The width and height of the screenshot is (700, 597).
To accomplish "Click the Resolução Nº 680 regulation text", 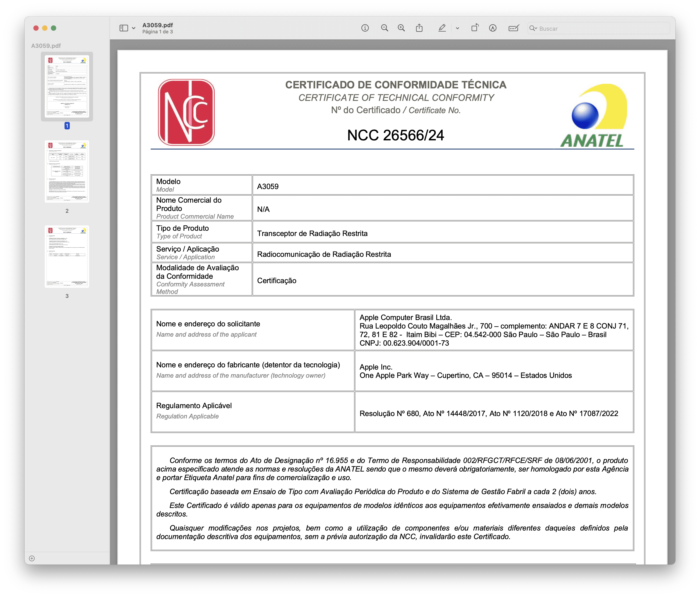I will point(489,414).
